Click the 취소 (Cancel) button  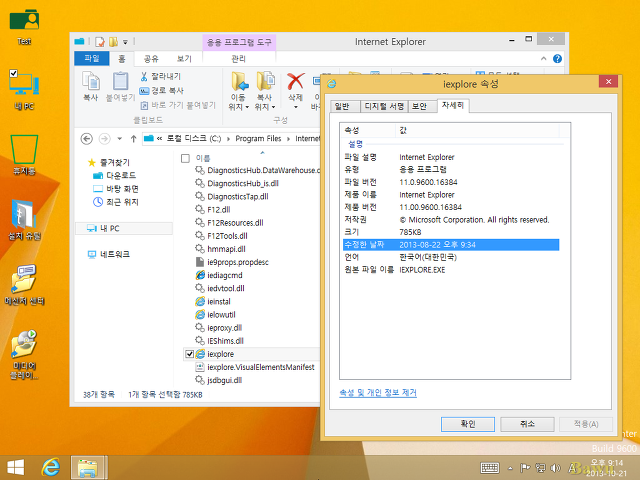pyautogui.click(x=527, y=424)
